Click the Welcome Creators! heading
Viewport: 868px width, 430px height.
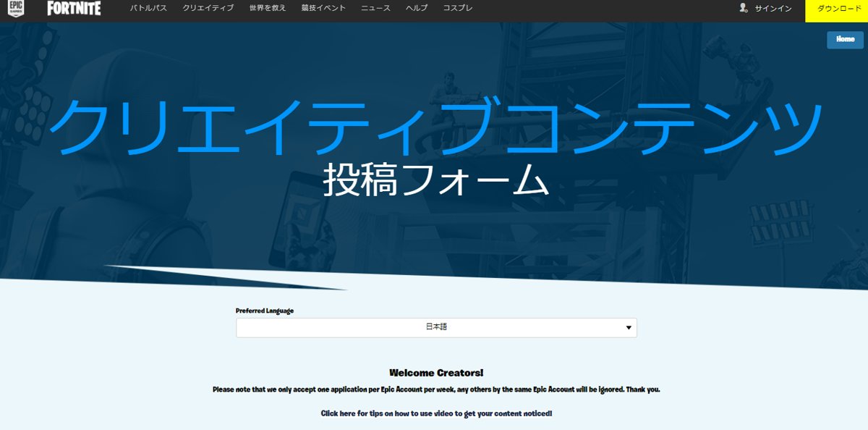(436, 373)
